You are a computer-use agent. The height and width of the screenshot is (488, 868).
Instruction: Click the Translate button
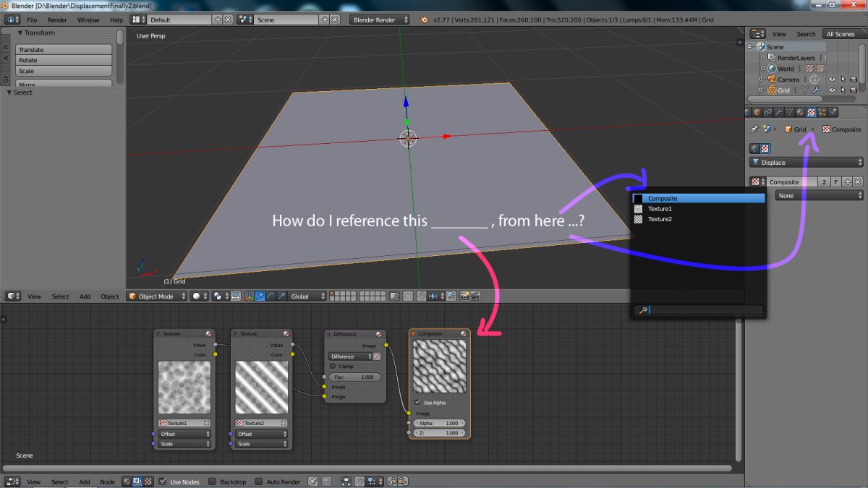point(64,50)
